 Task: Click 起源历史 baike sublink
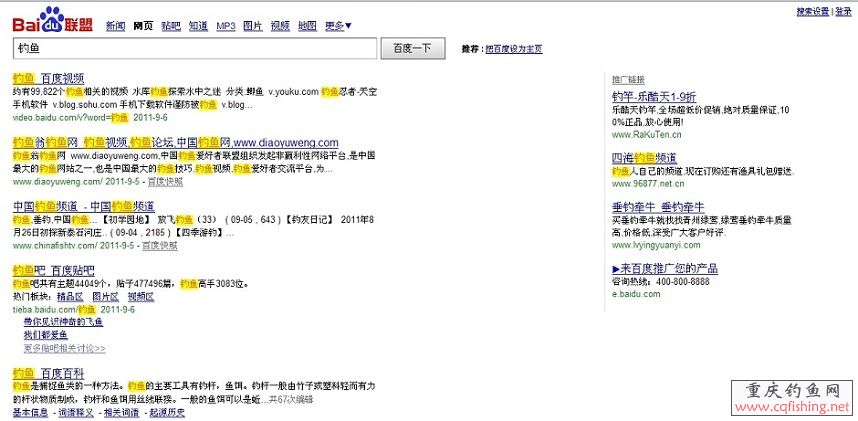(166, 413)
